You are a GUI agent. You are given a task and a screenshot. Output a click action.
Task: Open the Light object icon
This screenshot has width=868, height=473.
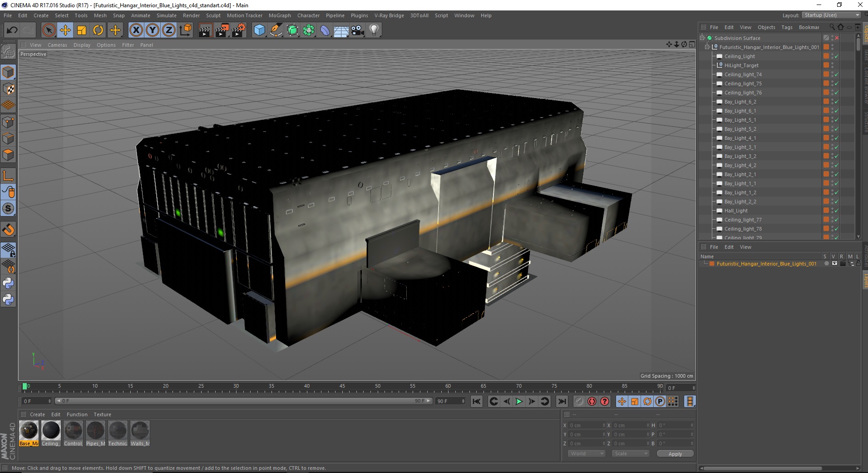374,30
